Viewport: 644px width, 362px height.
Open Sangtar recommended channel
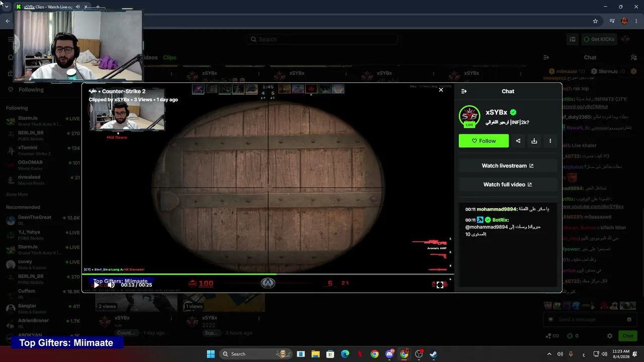(43, 309)
